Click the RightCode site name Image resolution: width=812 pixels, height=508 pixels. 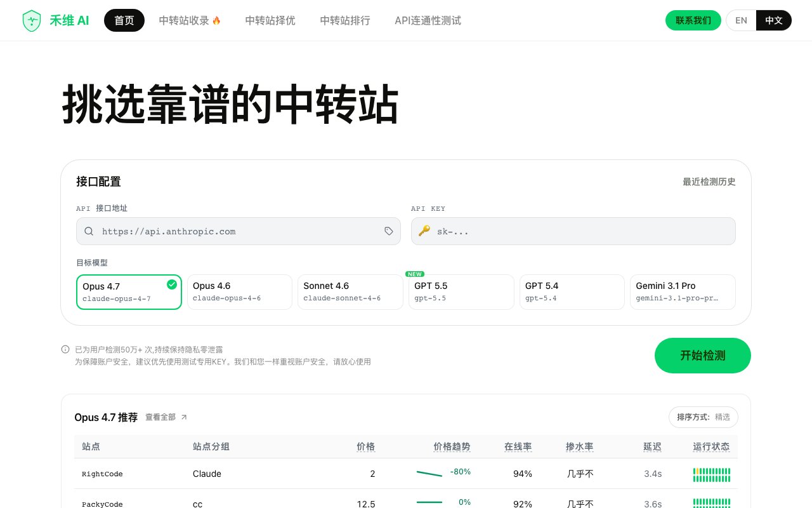point(102,474)
